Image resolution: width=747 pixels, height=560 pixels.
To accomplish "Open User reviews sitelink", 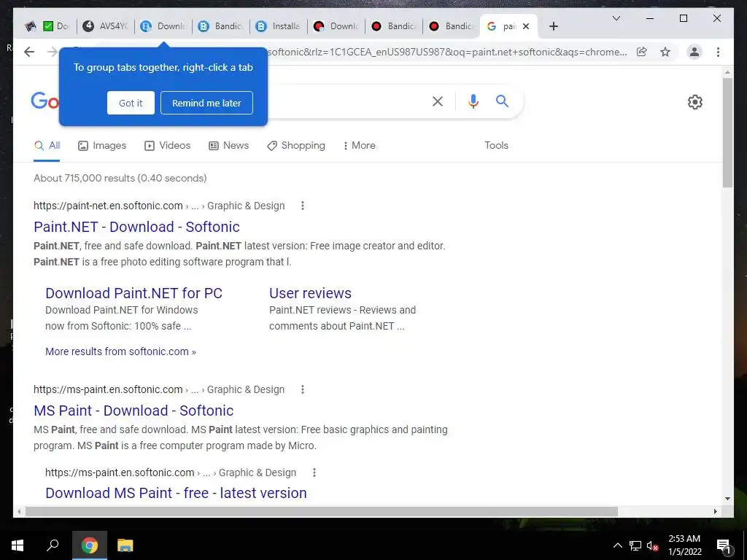I will point(310,293).
